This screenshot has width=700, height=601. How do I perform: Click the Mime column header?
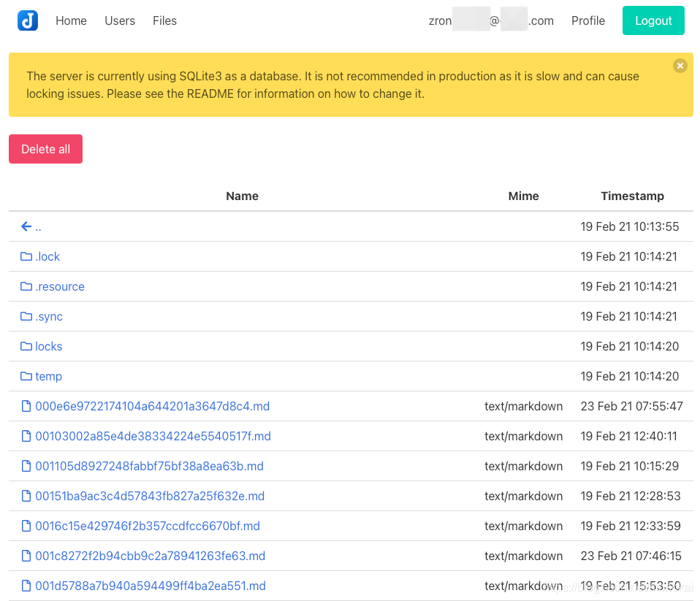coord(523,196)
